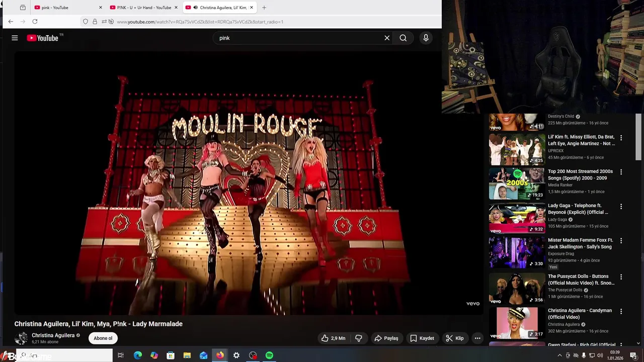Viewport: 644px width, 362px height.
Task: Click the Lady Marmalade video player
Action: click(x=248, y=183)
